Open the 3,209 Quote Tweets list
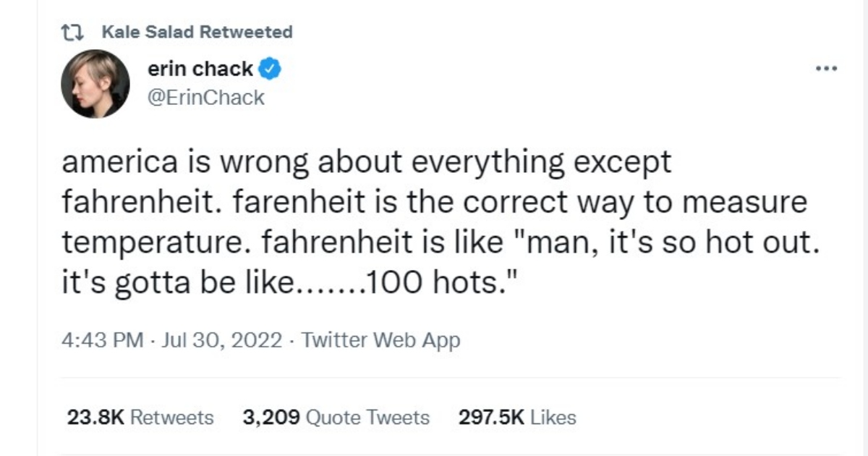Viewport: 868px width, 456px height. point(336,418)
